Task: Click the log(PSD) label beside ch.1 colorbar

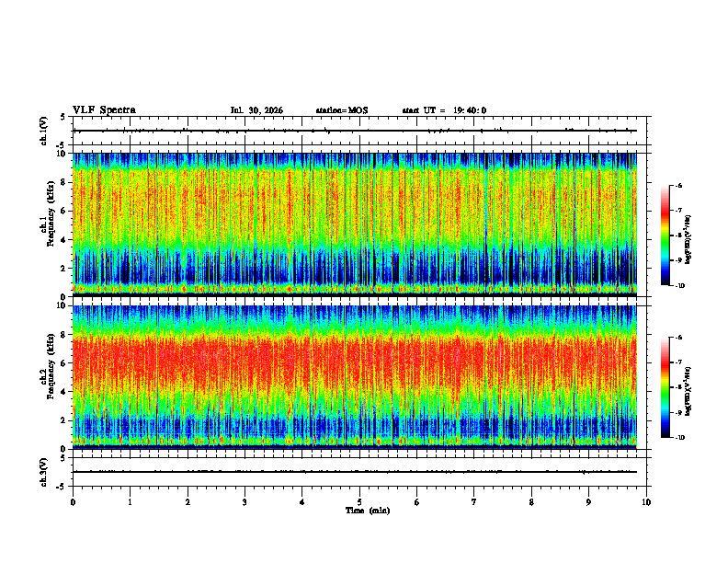Action: tap(688, 240)
